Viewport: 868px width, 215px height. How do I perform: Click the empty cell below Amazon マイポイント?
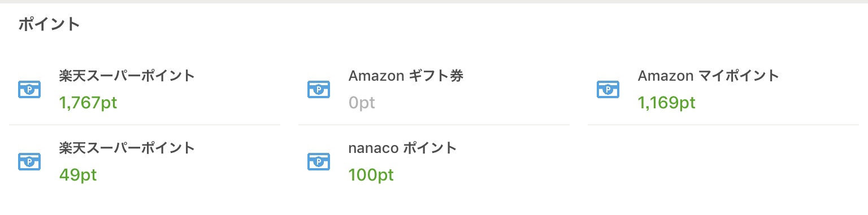tap(723, 161)
